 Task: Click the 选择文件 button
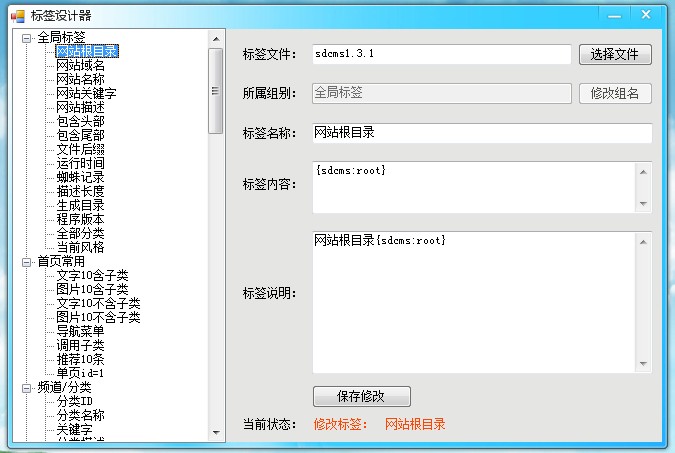click(615, 54)
